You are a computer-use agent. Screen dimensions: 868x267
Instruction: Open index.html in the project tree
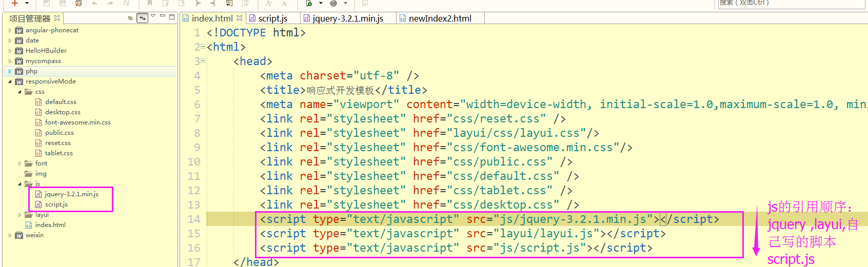(x=50, y=225)
